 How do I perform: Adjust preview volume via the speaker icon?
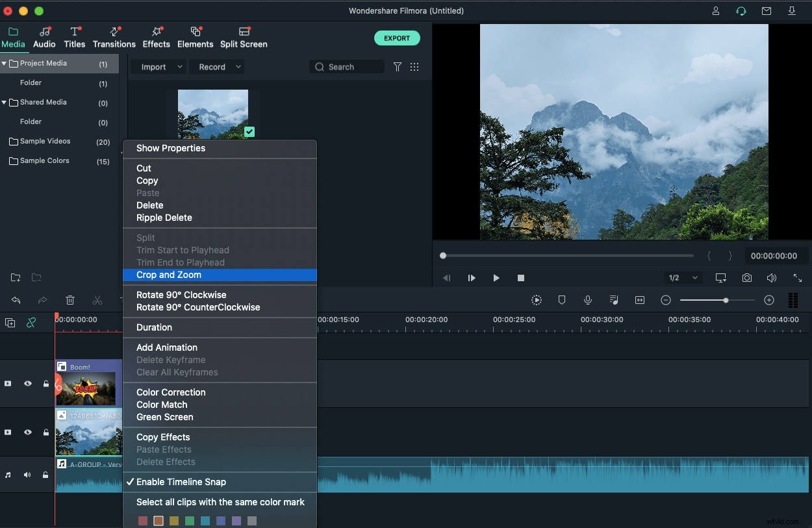[772, 278]
